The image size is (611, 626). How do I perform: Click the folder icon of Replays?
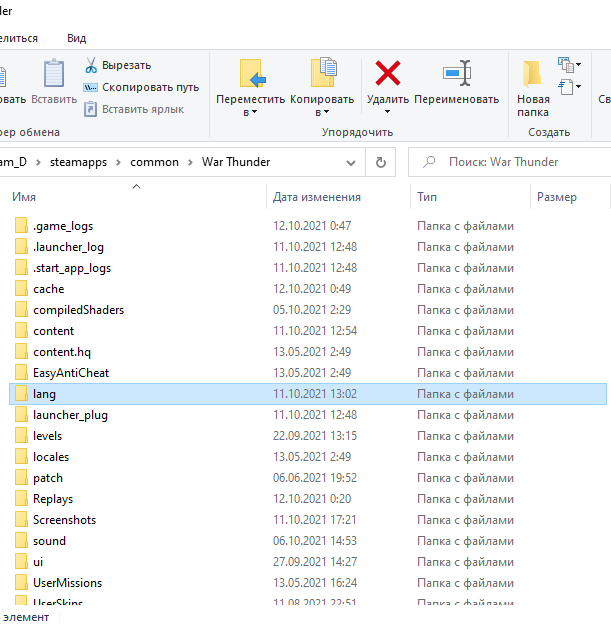(x=22, y=499)
